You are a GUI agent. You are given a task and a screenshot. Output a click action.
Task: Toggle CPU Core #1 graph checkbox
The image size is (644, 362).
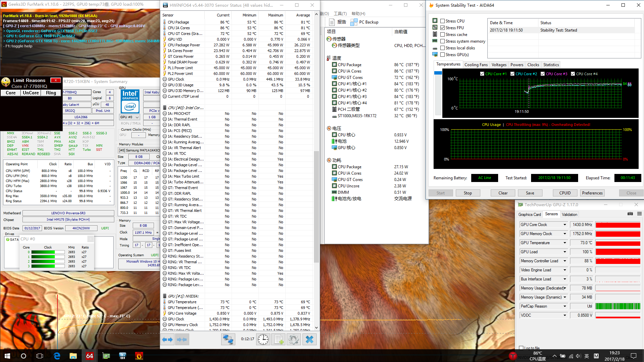482,74
